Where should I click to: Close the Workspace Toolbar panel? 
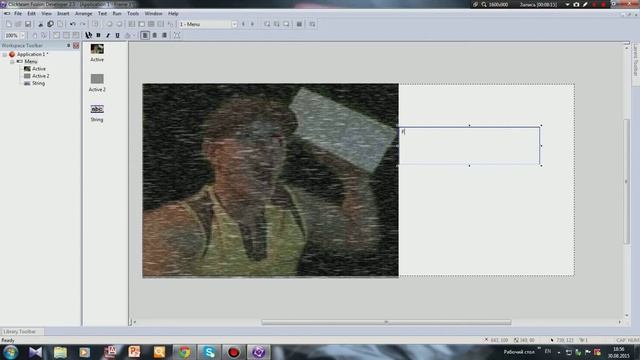76,45
